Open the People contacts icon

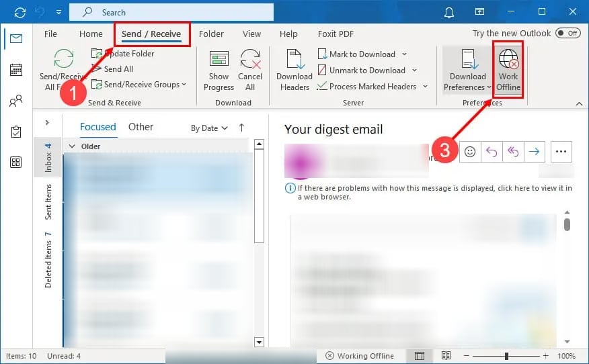pos(15,101)
